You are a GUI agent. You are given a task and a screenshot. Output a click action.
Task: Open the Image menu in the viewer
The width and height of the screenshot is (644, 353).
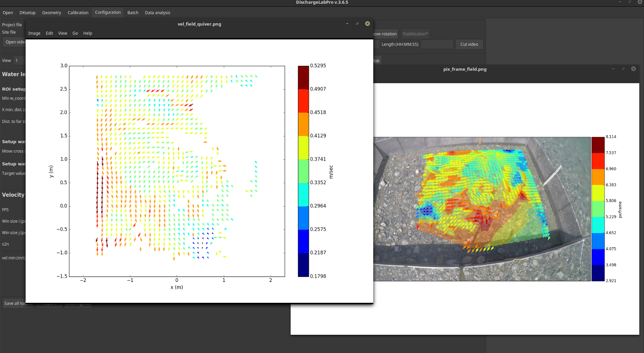[34, 33]
